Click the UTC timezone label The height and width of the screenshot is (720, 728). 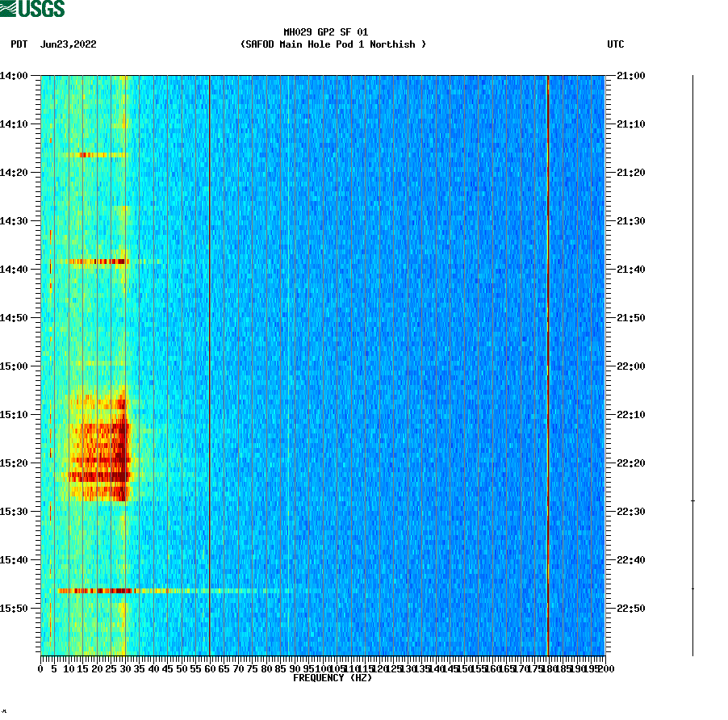tap(617, 45)
